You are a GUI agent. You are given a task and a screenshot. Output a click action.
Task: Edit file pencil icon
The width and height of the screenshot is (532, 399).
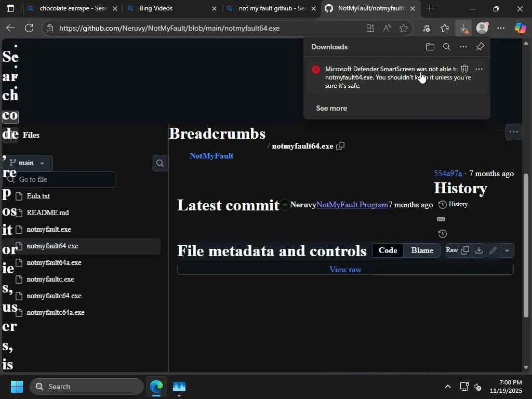[x=493, y=250]
